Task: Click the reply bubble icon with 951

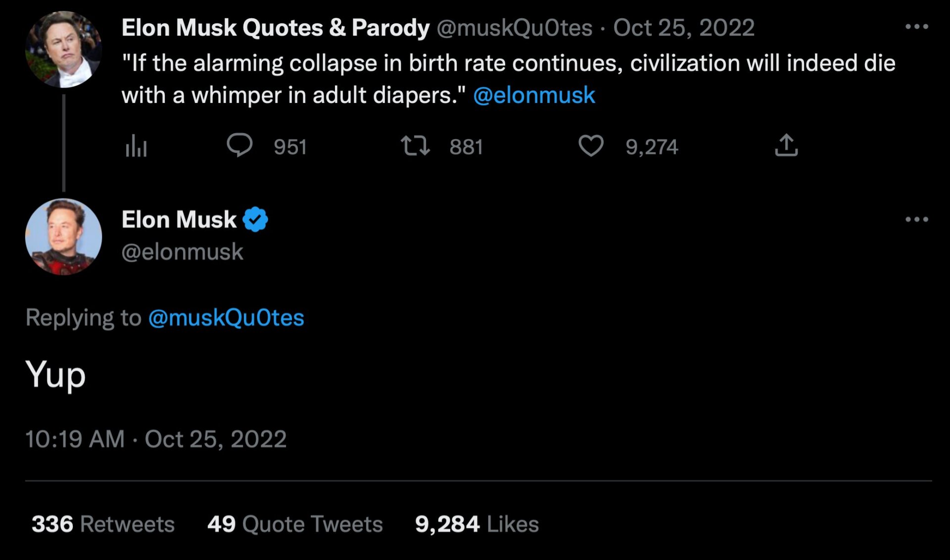Action: point(239,145)
